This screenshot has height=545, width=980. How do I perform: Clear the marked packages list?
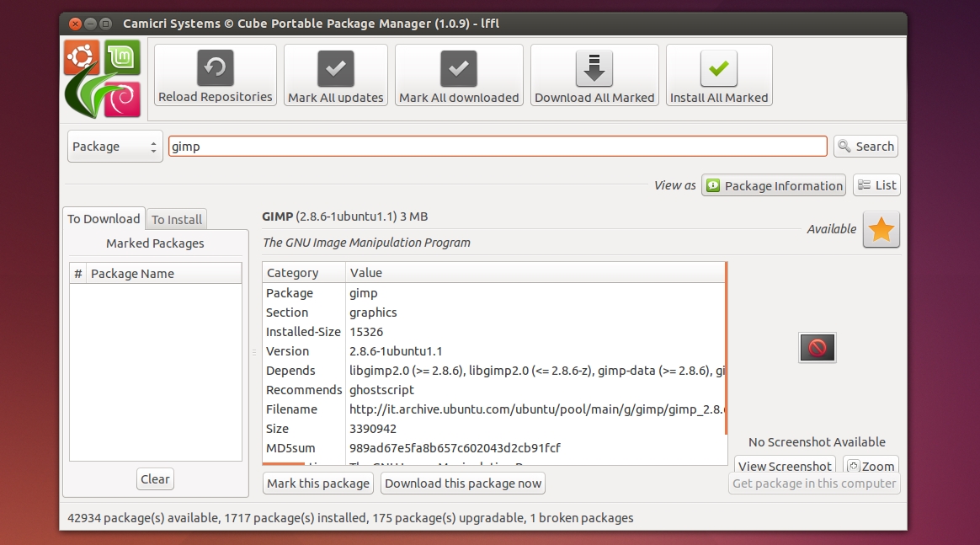(155, 479)
